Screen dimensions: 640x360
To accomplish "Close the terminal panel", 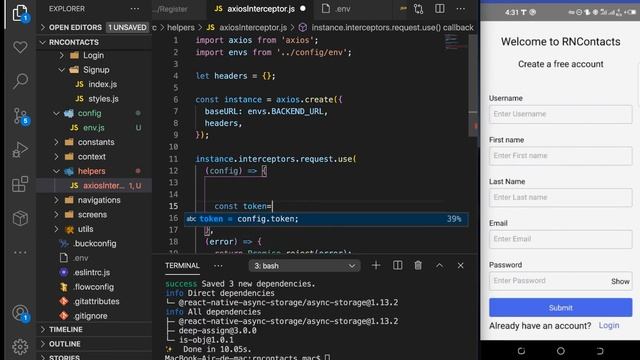I will [x=460, y=266].
